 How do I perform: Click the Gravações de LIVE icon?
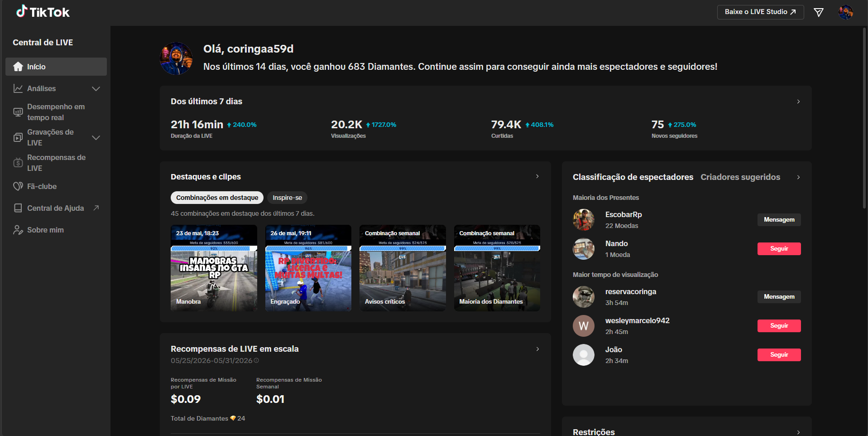[18, 137]
